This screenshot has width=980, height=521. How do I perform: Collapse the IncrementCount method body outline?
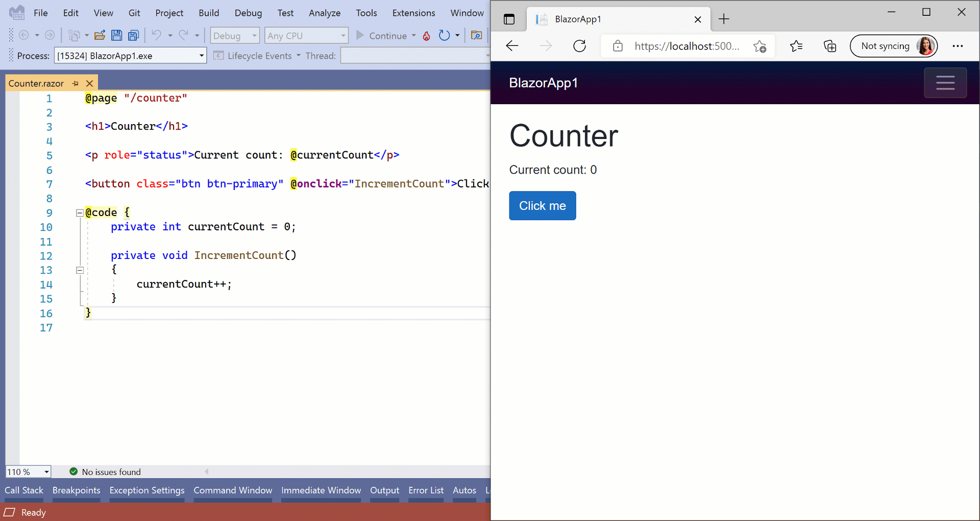pyautogui.click(x=80, y=270)
